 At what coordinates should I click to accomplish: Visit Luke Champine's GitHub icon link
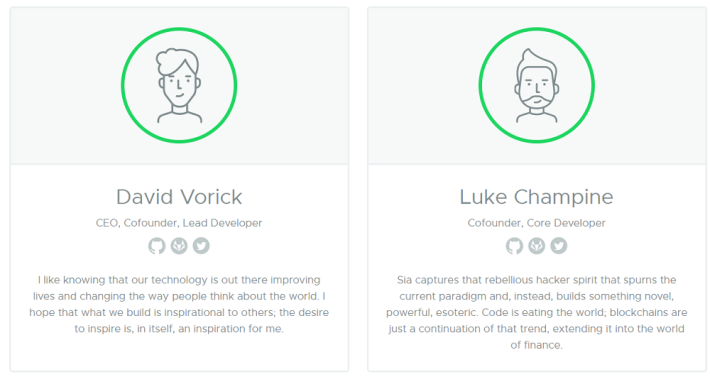tap(514, 246)
